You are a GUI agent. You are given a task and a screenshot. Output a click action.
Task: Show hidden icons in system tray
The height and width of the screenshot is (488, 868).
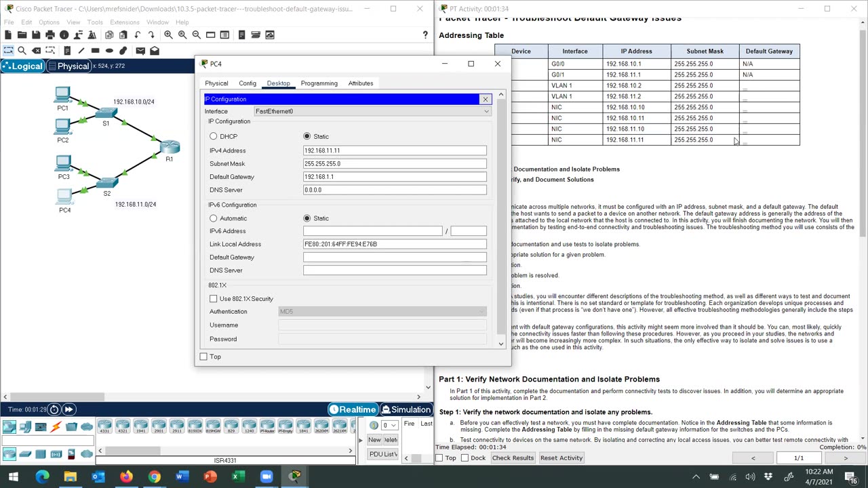696,477
